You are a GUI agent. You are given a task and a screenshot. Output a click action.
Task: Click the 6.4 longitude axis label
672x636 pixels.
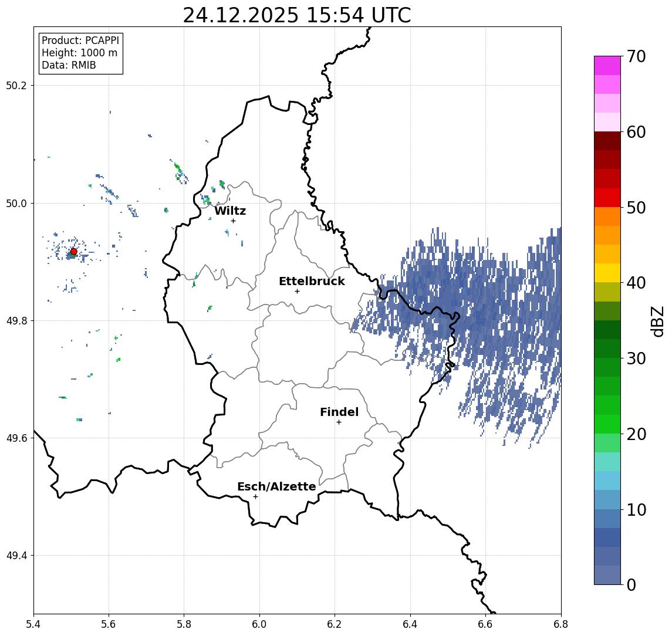(410, 624)
